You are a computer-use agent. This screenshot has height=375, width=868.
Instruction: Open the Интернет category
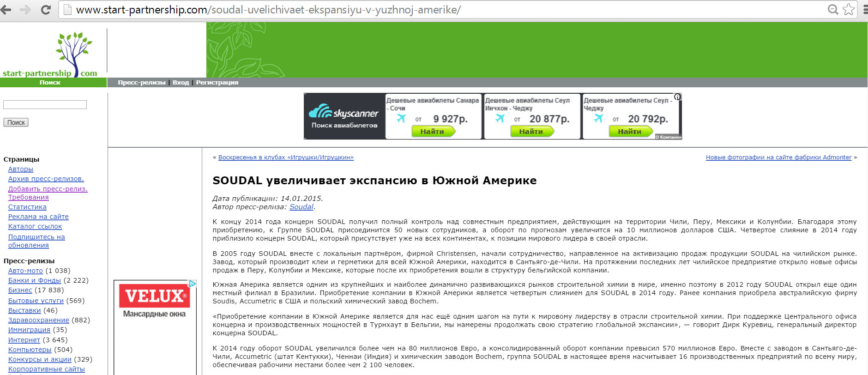[24, 340]
